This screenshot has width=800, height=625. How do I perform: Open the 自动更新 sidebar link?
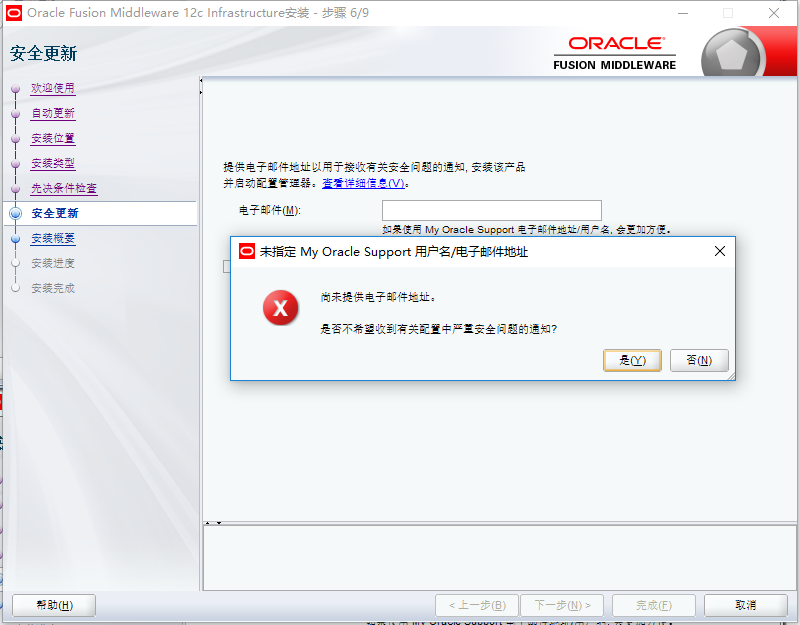tap(52, 113)
